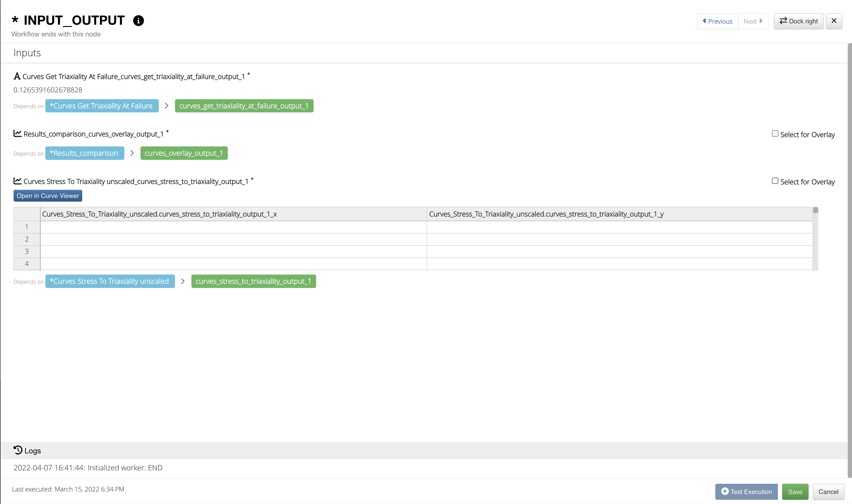852x504 pixels.
Task: Click the close X button
Action: point(834,21)
